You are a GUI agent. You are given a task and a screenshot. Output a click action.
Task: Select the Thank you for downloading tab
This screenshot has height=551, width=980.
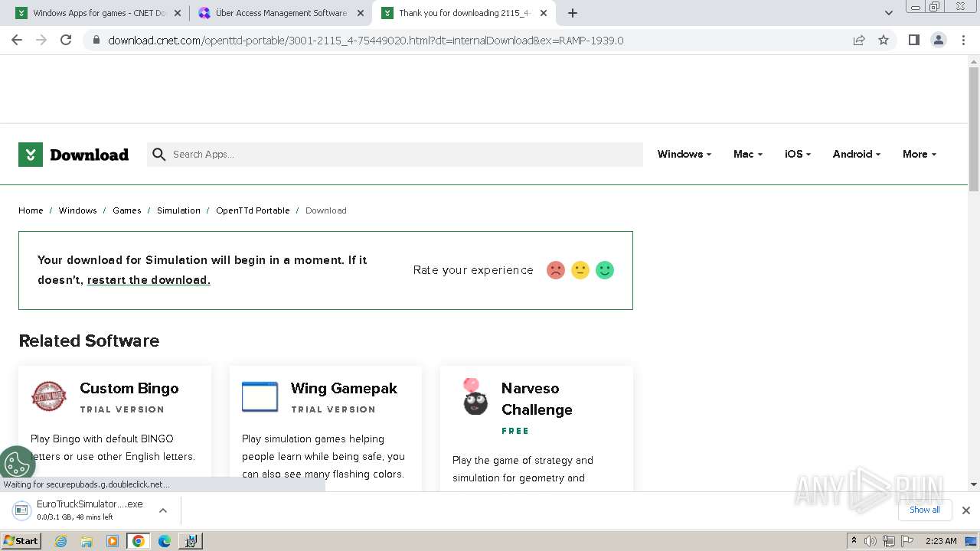click(465, 13)
